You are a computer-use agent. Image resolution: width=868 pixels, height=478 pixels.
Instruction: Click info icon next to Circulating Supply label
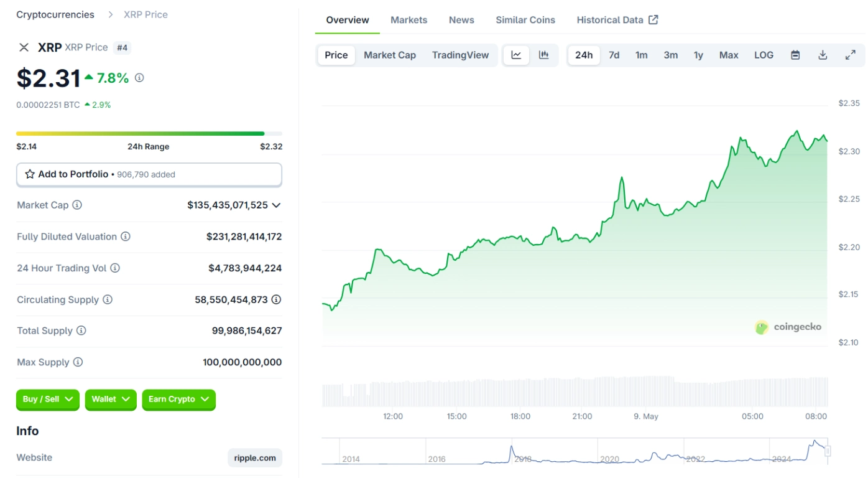click(x=108, y=299)
